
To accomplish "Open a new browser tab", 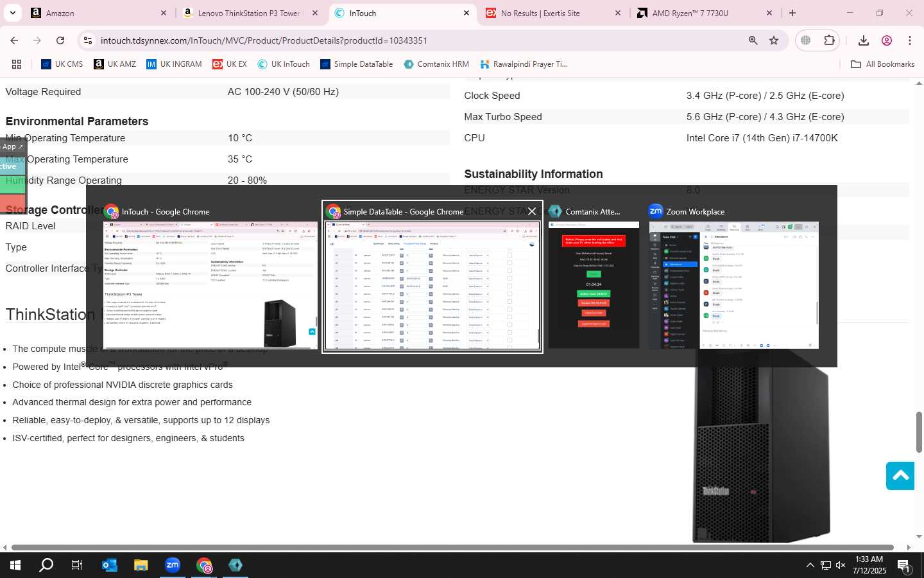I will pyautogui.click(x=792, y=13).
